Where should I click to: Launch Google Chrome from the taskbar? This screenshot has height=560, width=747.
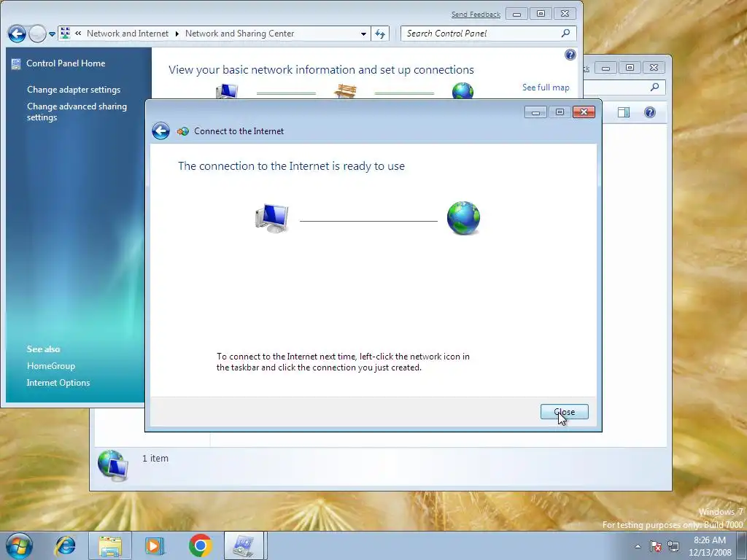pos(200,545)
